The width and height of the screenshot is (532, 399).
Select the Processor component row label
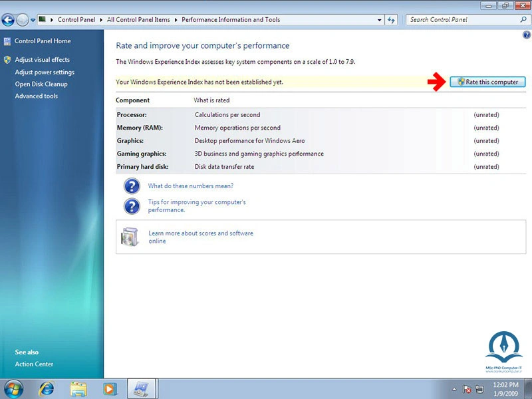coord(132,114)
